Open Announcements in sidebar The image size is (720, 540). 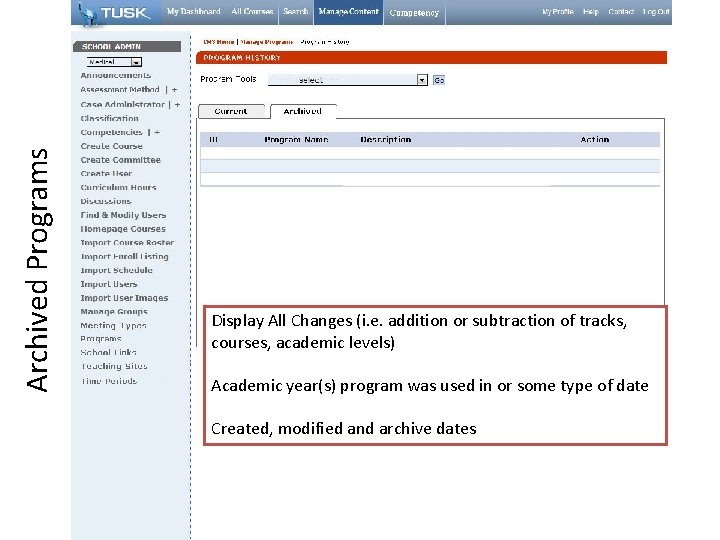115,75
